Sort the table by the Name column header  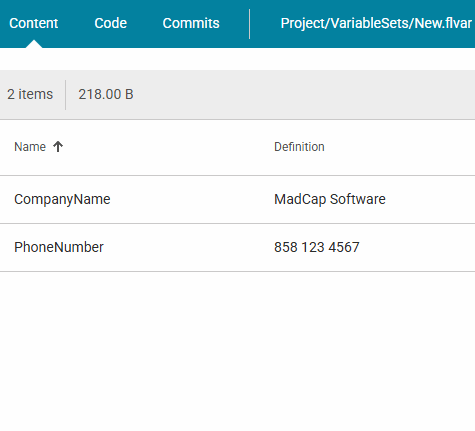click(30, 147)
